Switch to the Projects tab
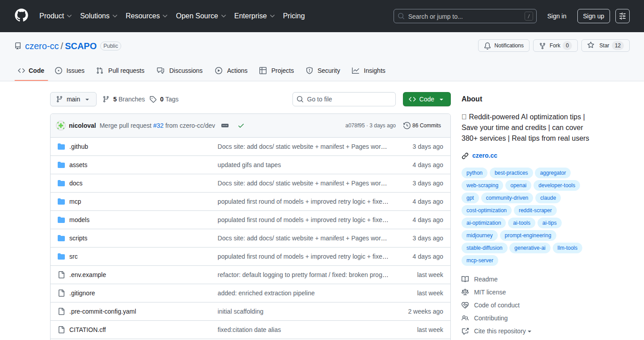 (277, 71)
